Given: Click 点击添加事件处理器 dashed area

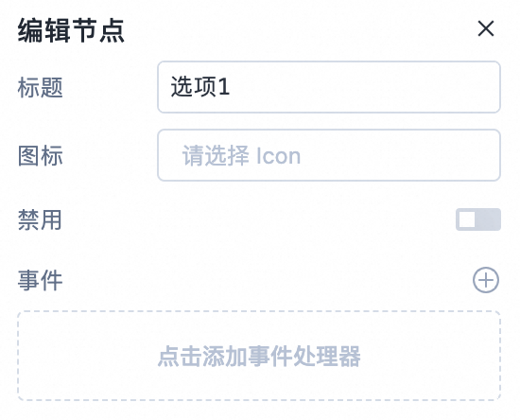Looking at the screenshot, I should click(259, 356).
